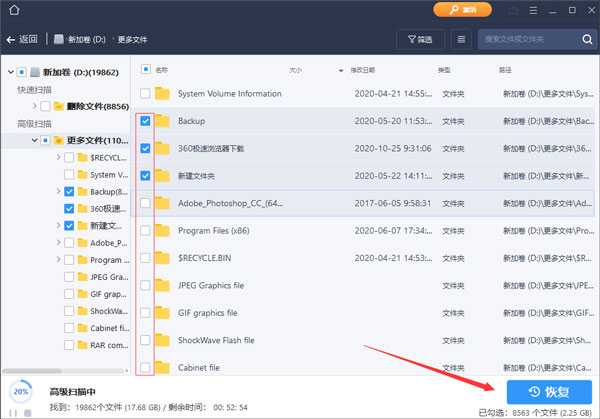Collapse the 更多文件 tree node
600x419 pixels.
[34, 140]
